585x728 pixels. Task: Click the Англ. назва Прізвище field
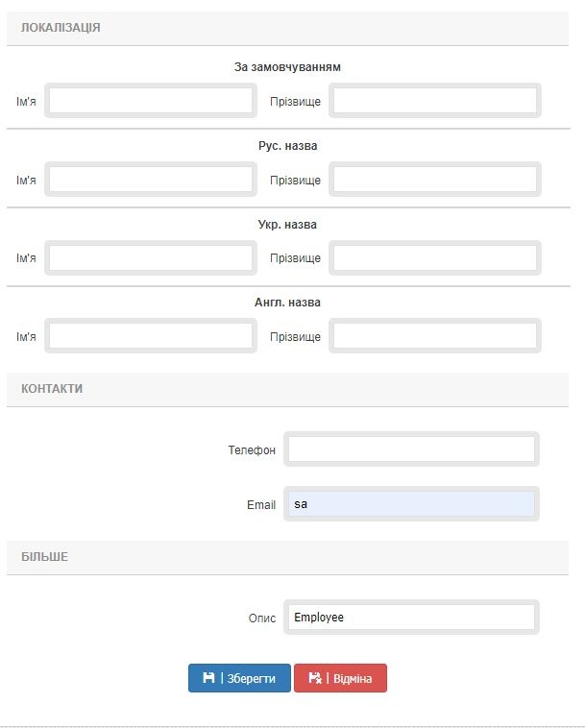434,336
